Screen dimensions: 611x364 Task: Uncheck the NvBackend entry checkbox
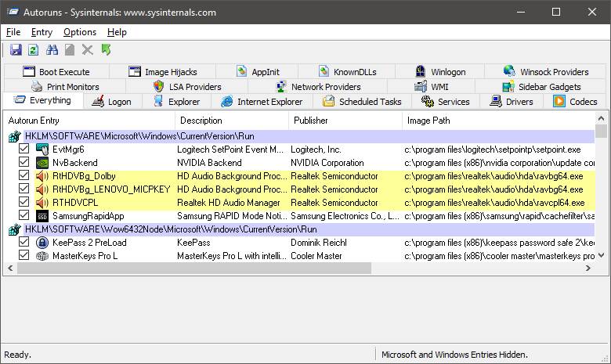(23, 162)
